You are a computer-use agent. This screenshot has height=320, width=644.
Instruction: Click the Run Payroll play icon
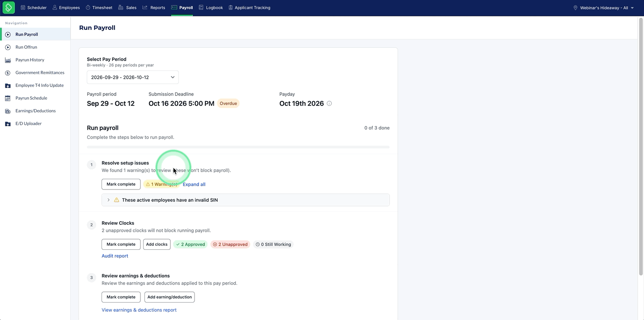(8, 34)
